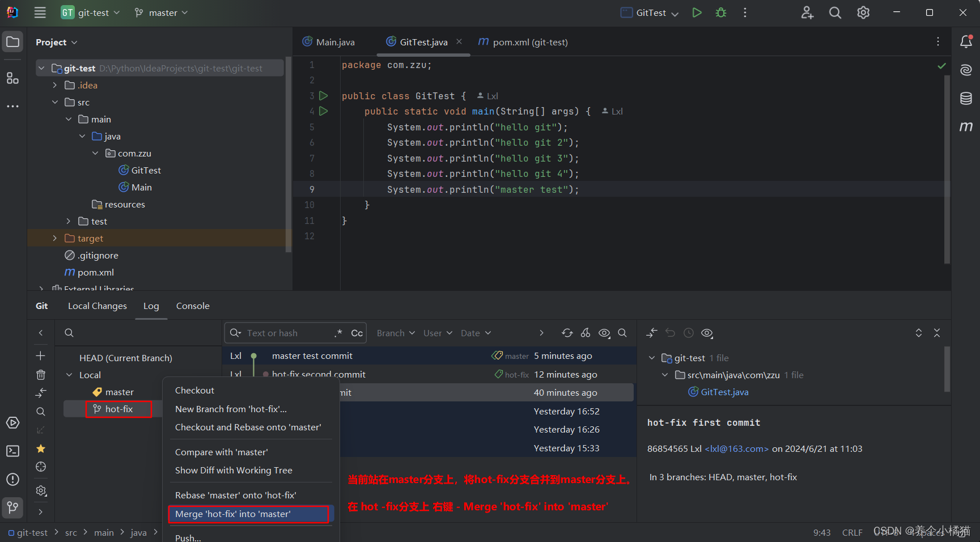Open Search Everywhere magnifier
Viewport: 980px width, 542px height.
coord(835,12)
